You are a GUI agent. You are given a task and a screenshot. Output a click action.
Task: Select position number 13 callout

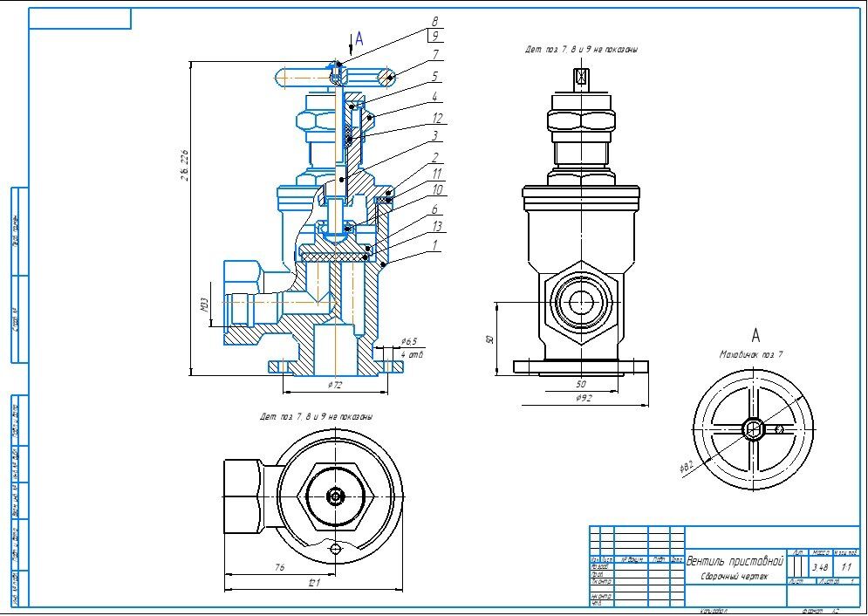pos(437,226)
